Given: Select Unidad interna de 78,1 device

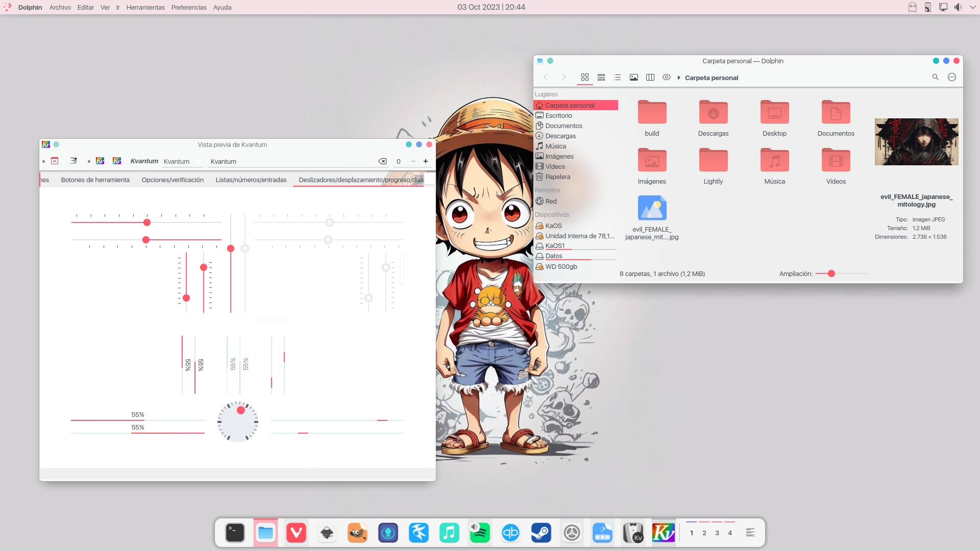Looking at the screenshot, I should click(576, 236).
